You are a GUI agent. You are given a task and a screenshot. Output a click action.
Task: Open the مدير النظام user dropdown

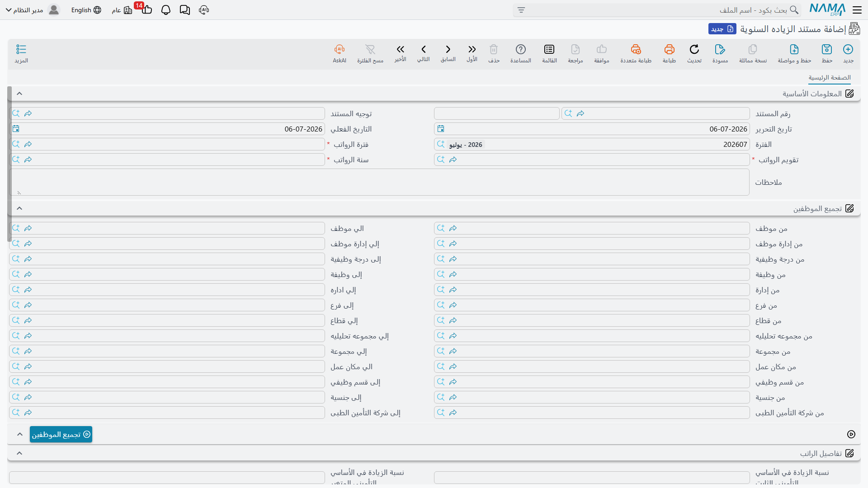coord(33,10)
